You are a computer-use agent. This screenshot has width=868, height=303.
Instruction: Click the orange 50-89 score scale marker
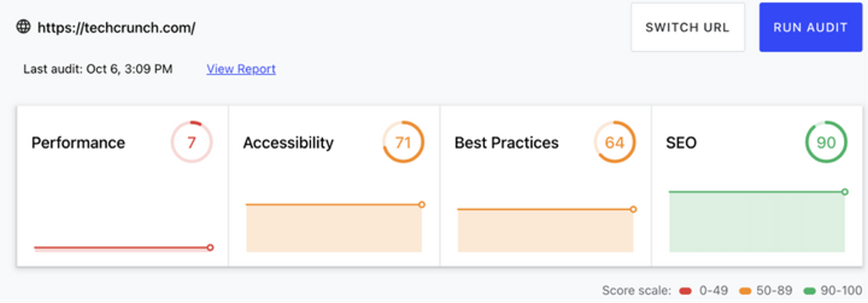tap(745, 291)
